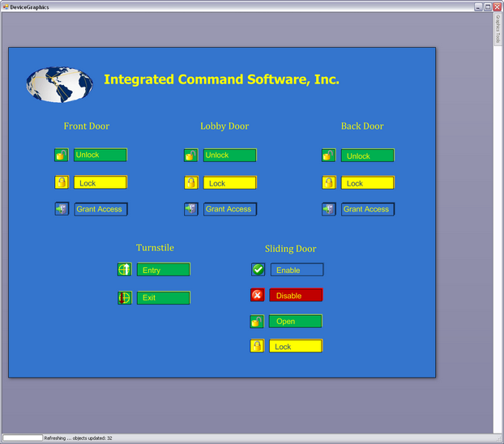Unlock the Front Door with green button

[100, 155]
